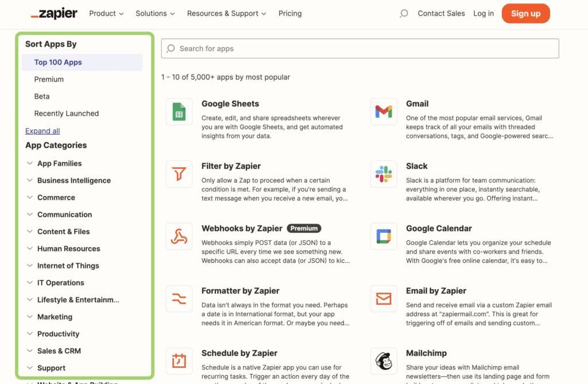Click the '1 - 10 of 5,000+ apps' text
The height and width of the screenshot is (384, 588).
(x=225, y=77)
